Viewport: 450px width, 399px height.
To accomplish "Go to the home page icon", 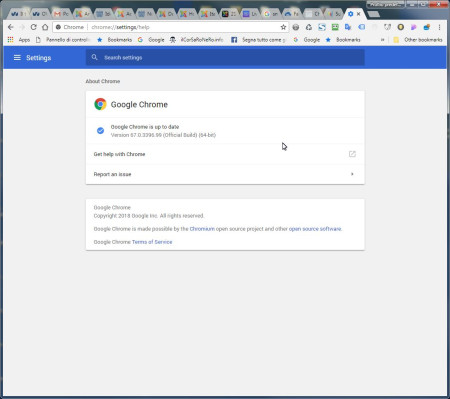I will [45, 27].
